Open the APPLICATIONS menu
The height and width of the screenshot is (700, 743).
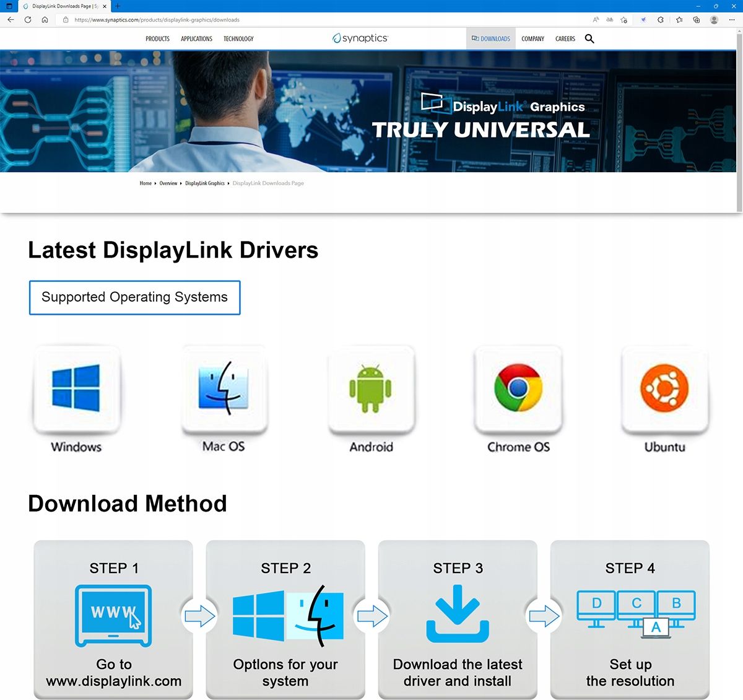click(x=196, y=38)
